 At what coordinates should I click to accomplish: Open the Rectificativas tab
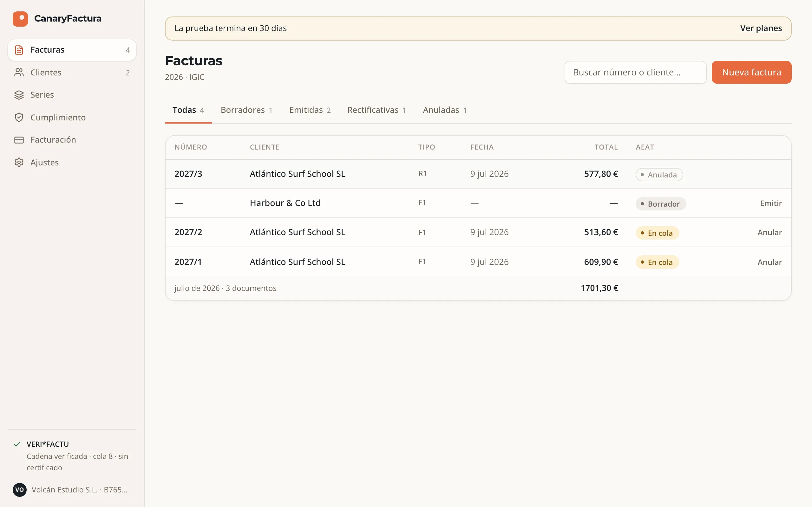(377, 110)
